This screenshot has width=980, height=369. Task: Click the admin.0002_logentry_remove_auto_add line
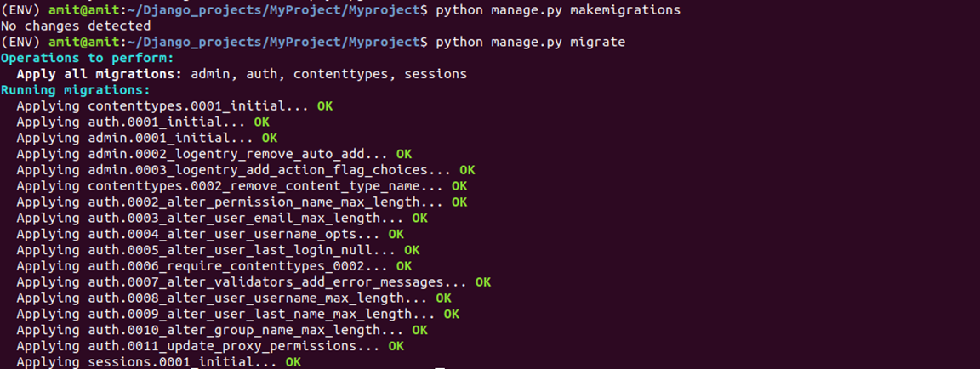click(x=214, y=154)
